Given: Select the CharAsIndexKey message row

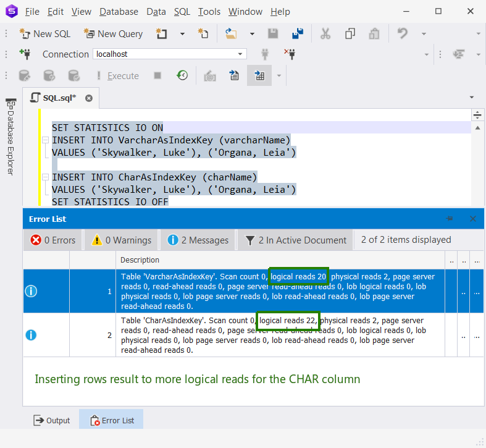Looking at the screenshot, I should [x=253, y=335].
